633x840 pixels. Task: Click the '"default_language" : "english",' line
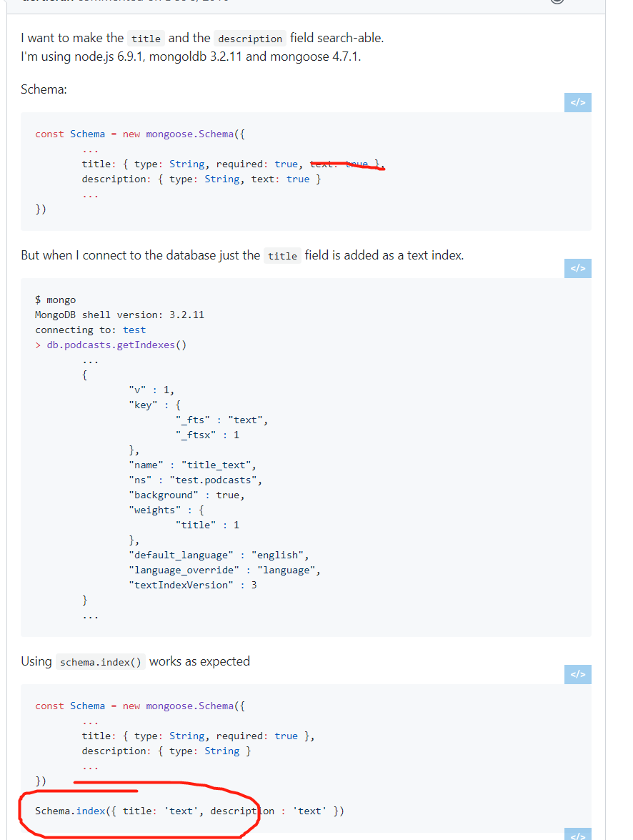219,555
